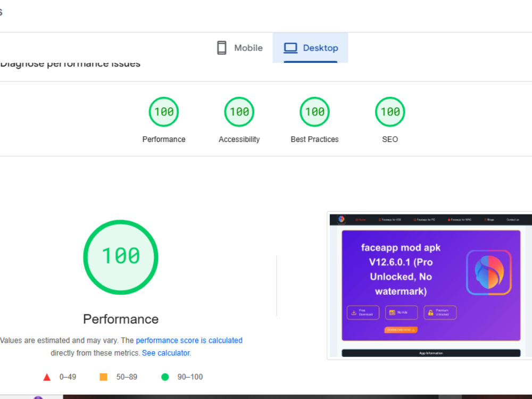Click the green circle 90–100 legend icon
The image size is (532, 399).
click(165, 377)
